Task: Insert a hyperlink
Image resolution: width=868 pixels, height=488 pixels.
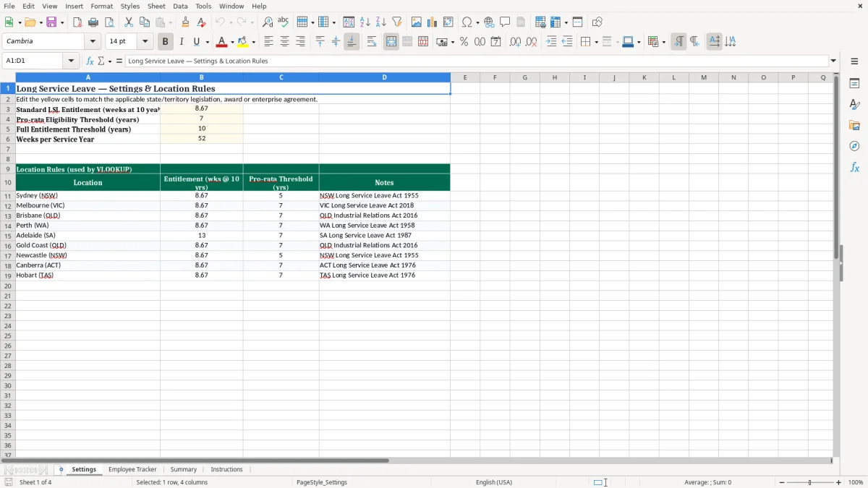Action: (489, 22)
